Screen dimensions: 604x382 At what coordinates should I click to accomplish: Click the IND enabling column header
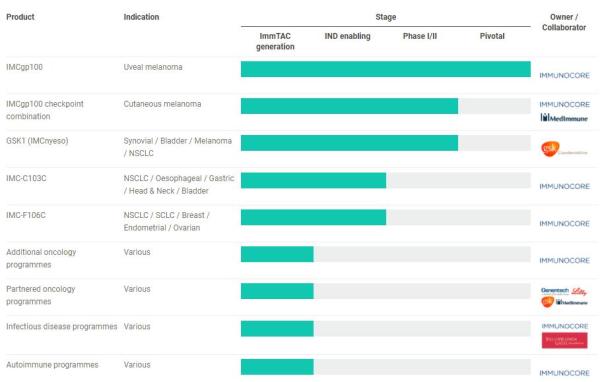click(347, 36)
